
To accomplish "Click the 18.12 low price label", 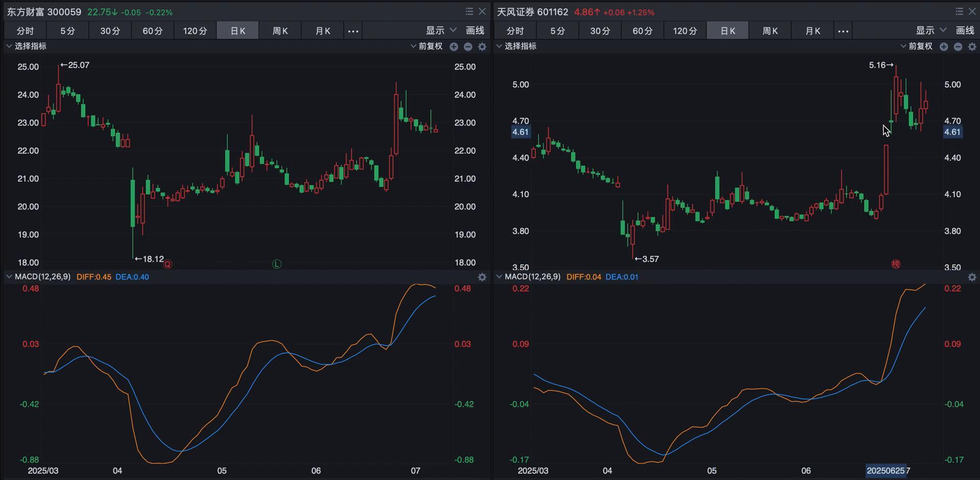I will [x=150, y=259].
